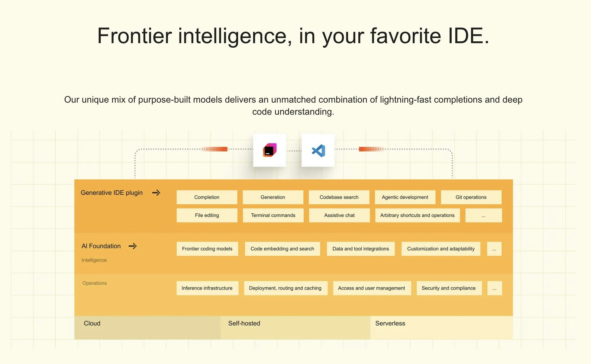Click Deployment, routing and caching box

tap(285, 288)
